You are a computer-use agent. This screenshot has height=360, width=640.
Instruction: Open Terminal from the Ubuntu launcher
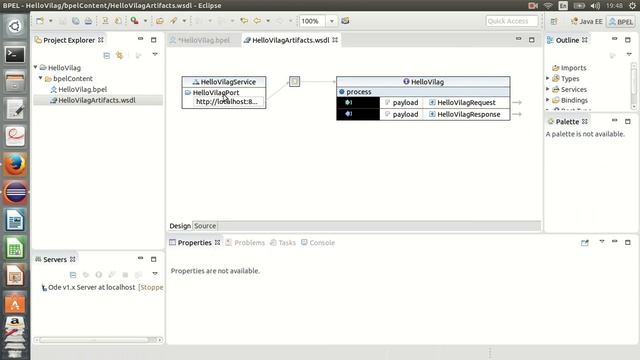(x=15, y=54)
